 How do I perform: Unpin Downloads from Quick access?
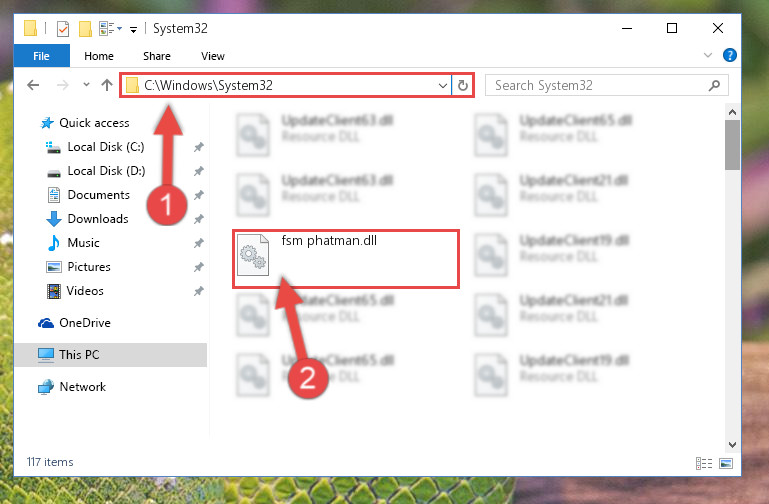(x=198, y=219)
